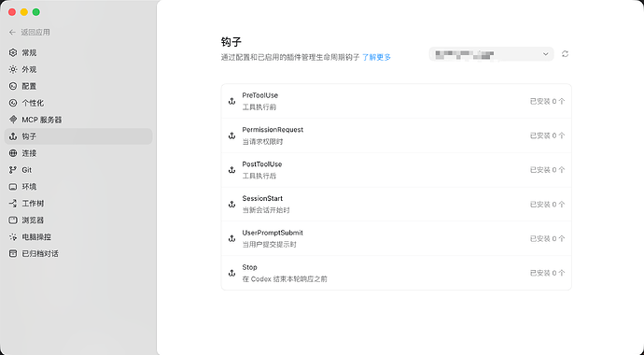
Task: Click description 工具执行后
Action: coord(259,176)
